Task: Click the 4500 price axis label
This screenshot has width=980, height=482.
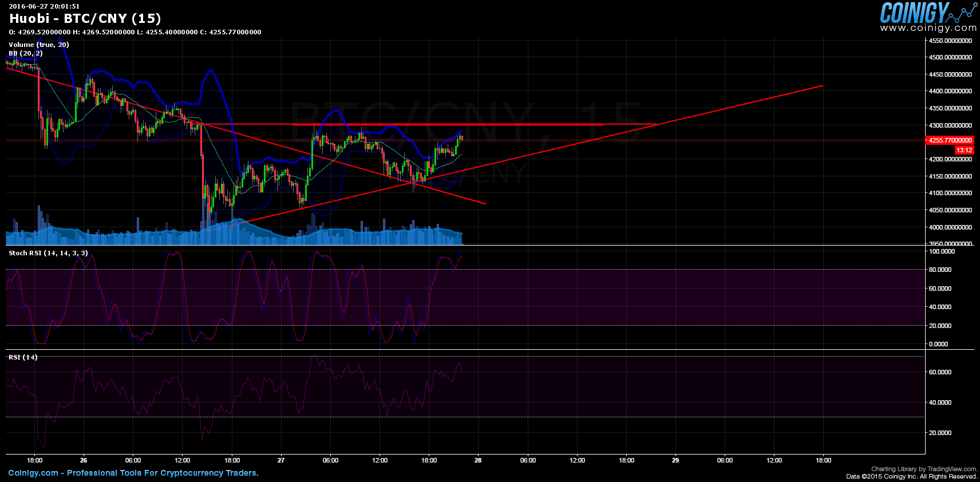Action: (x=950, y=57)
